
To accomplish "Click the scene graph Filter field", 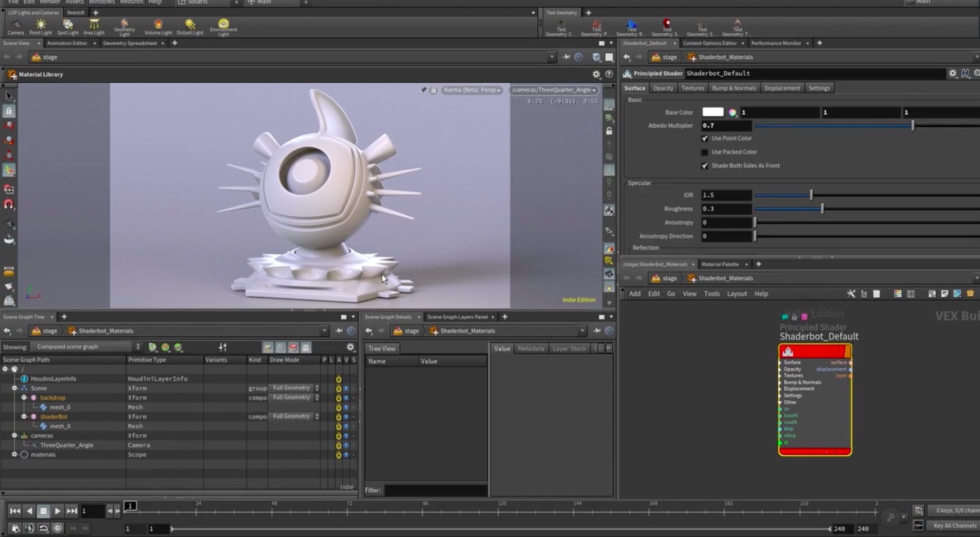I will (435, 490).
